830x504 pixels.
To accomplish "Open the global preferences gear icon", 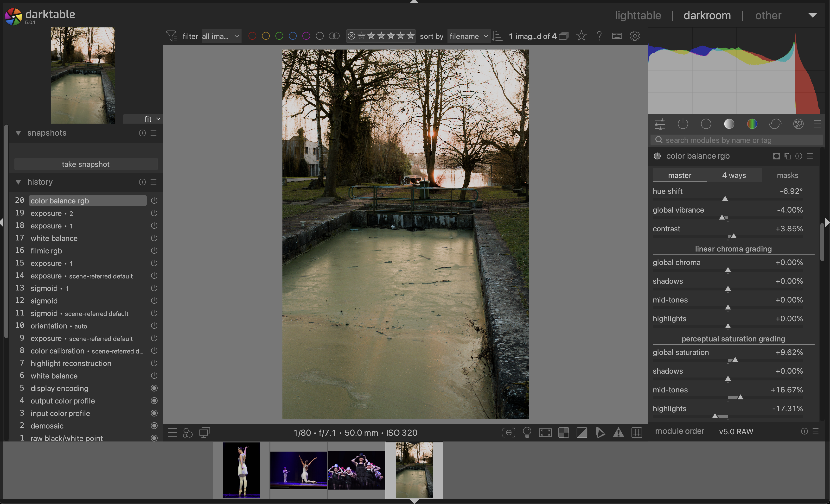I will pyautogui.click(x=635, y=36).
